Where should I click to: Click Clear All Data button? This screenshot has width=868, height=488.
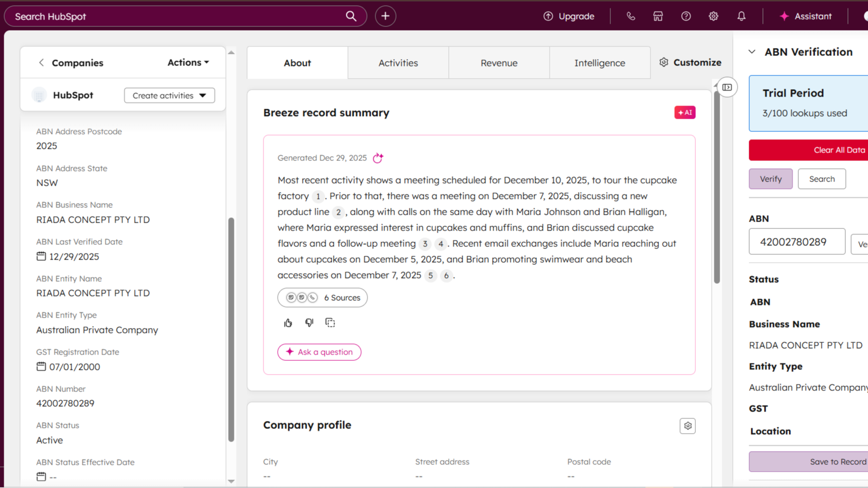tap(808, 150)
